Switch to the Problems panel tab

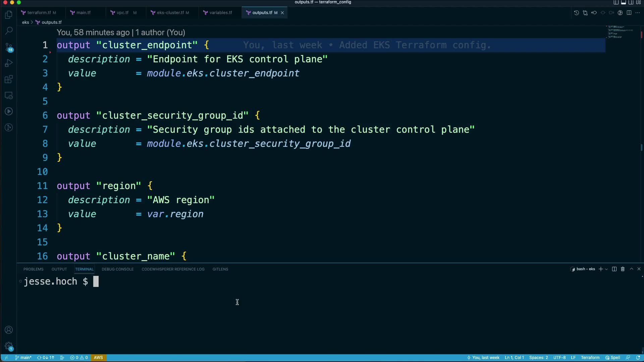coord(33,269)
